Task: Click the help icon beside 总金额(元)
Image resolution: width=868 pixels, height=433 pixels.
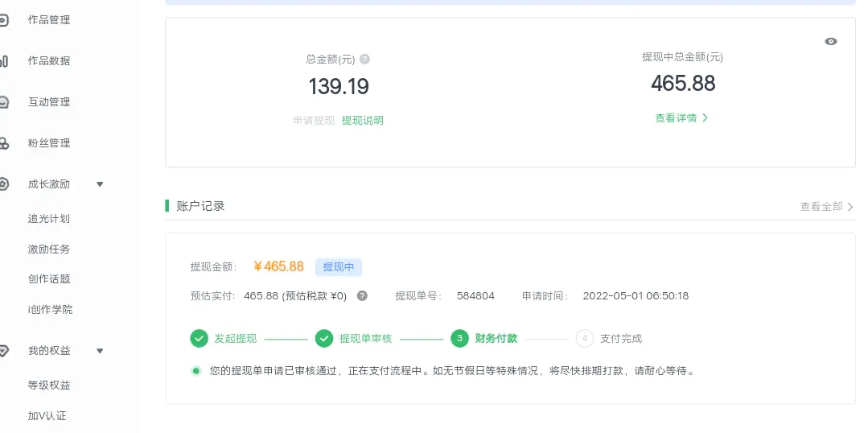Action: [x=364, y=60]
